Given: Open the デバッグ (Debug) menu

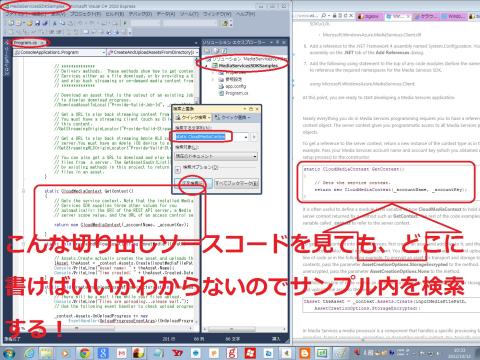Looking at the screenshot, I should click(140, 14).
